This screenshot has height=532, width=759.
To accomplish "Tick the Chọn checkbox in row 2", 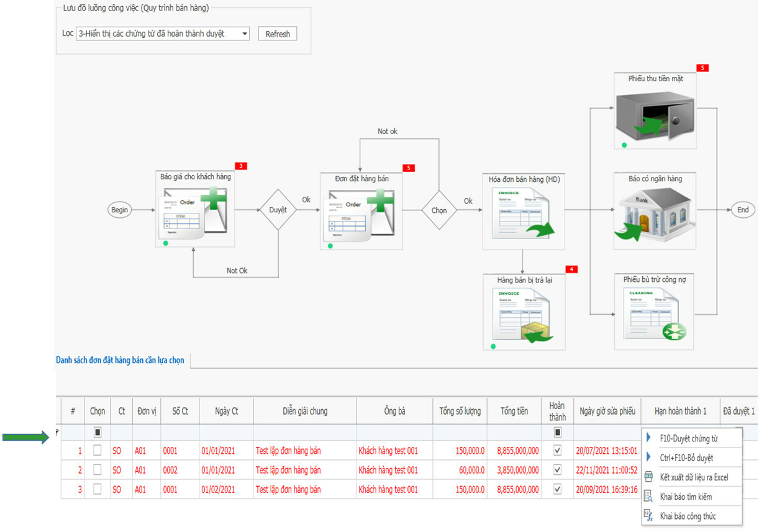I will click(98, 470).
